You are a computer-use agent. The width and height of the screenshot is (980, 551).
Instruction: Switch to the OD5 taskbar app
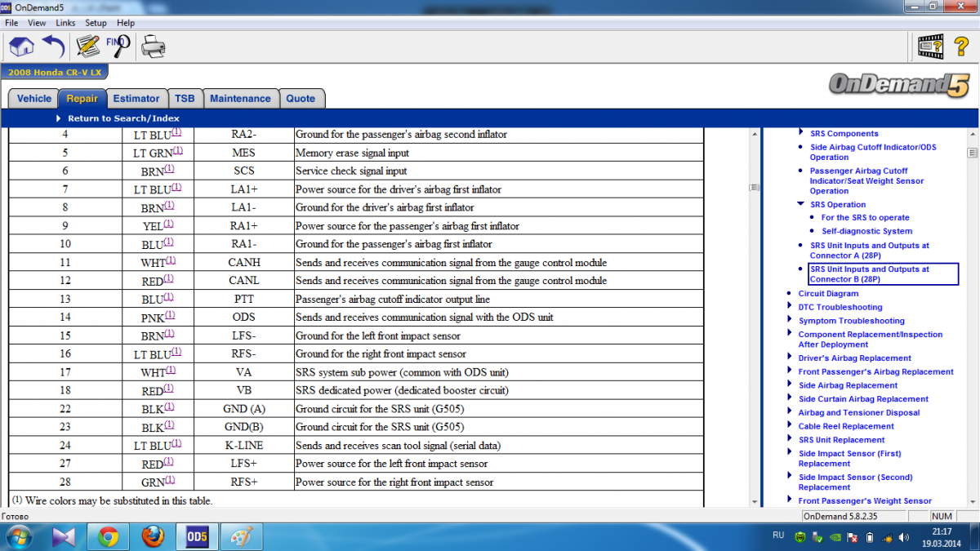196,537
